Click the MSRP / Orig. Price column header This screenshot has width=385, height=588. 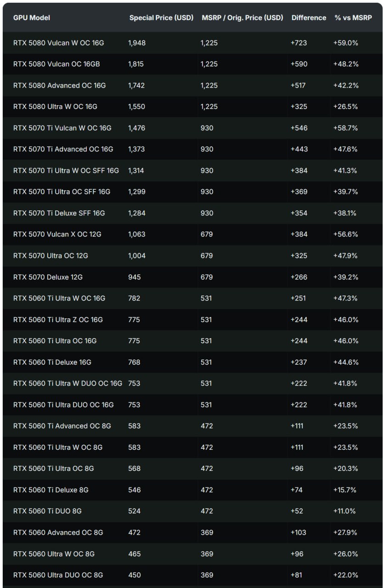(x=242, y=18)
